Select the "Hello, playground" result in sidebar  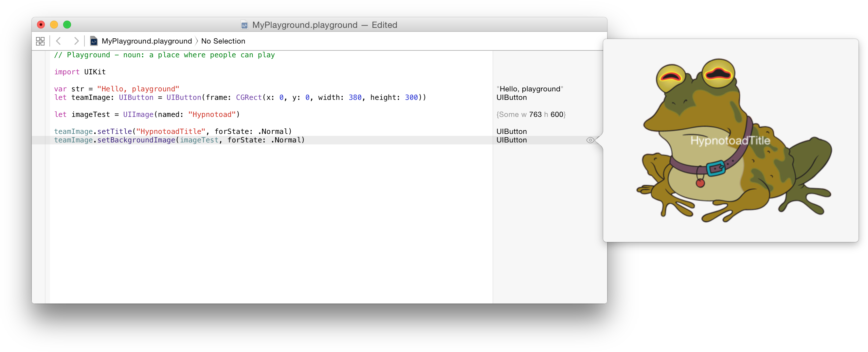(x=530, y=89)
